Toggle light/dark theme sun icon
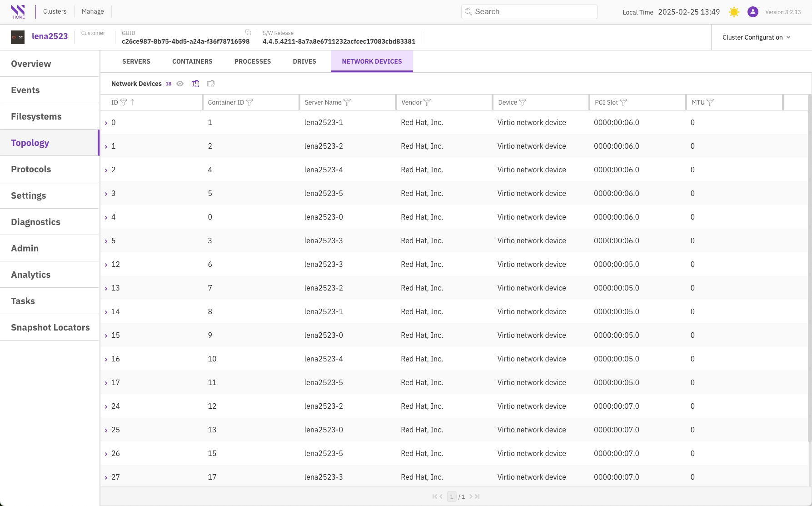 (734, 12)
